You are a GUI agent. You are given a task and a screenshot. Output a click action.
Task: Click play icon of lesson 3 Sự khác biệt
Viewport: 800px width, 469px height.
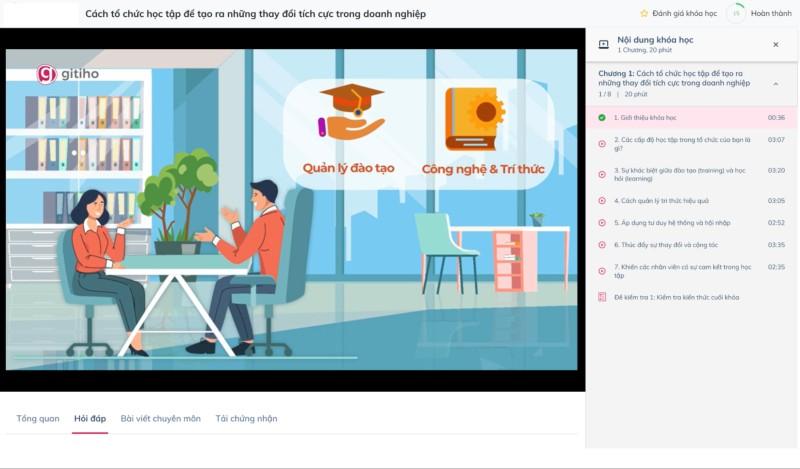coord(602,175)
